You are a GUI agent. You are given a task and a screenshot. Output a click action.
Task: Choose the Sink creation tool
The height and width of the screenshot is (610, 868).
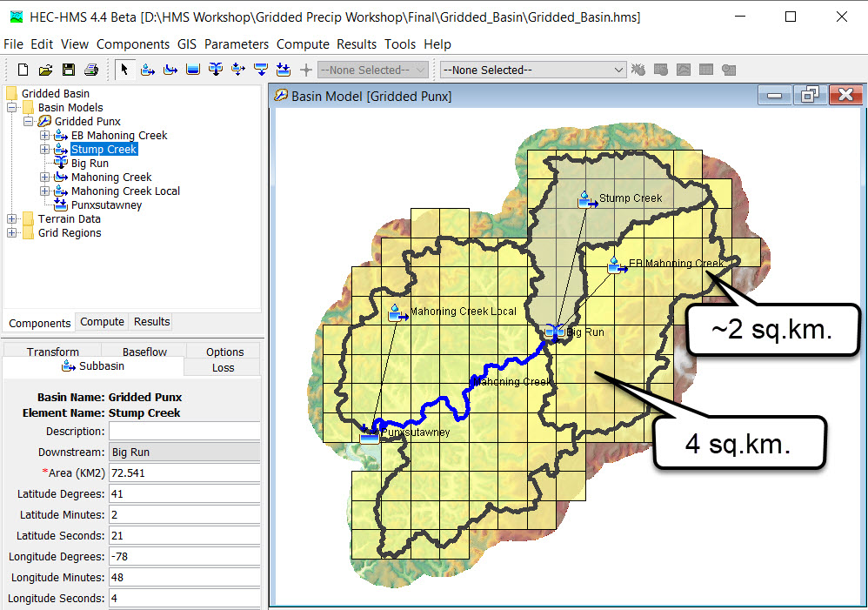coord(284,70)
